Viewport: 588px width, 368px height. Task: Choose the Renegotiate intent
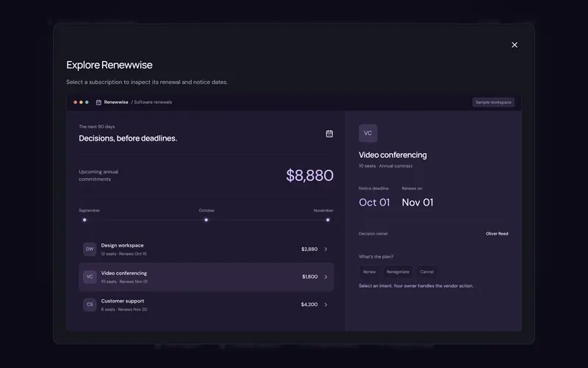(x=398, y=272)
